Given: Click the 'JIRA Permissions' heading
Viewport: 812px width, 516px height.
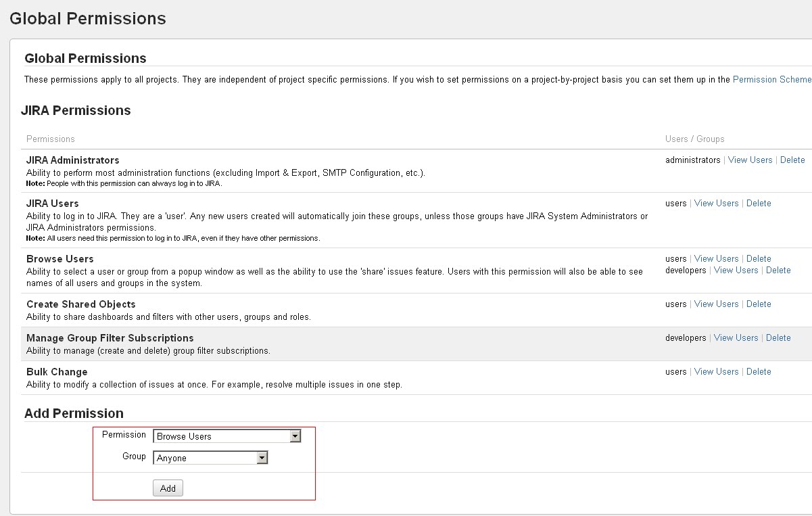Looking at the screenshot, I should click(x=76, y=111).
